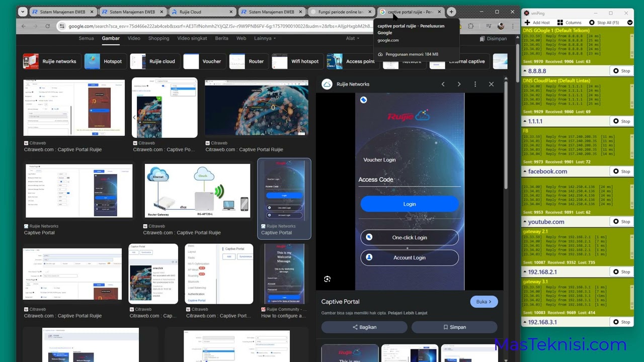This screenshot has height=362, width=644.
Task: Open Columns layout in vmPing
Action: [x=569, y=23]
